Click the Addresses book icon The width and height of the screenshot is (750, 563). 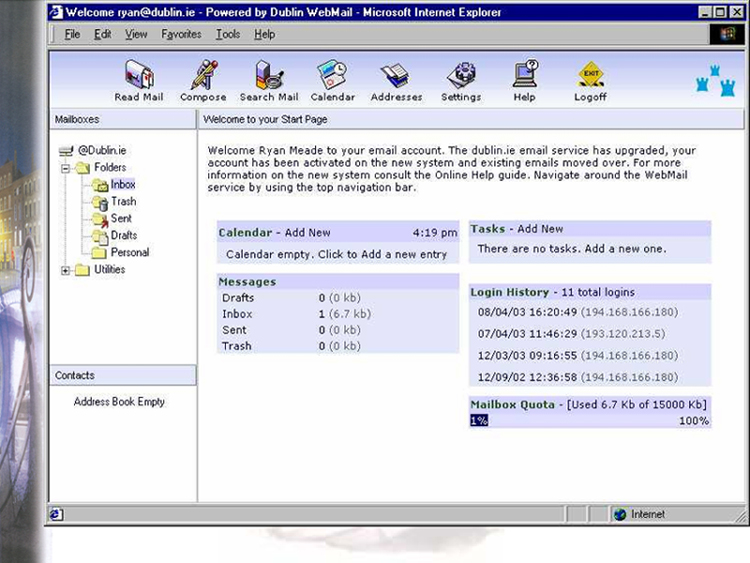point(395,76)
